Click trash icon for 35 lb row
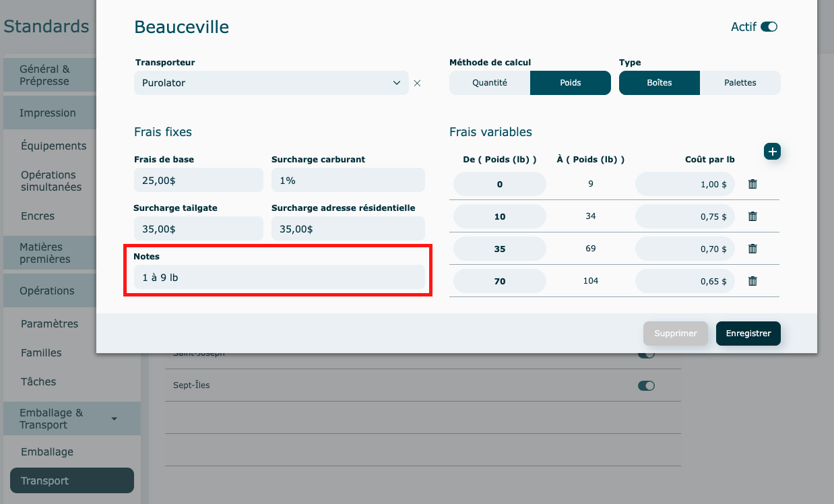 coord(752,249)
